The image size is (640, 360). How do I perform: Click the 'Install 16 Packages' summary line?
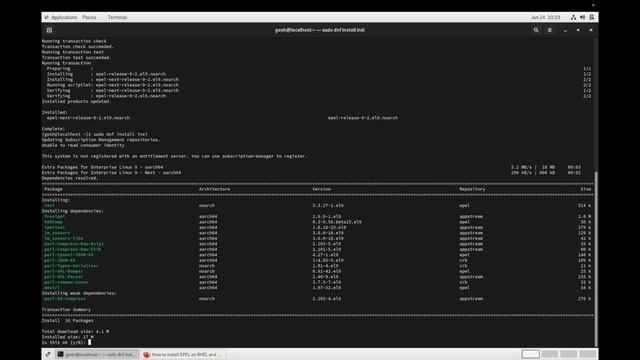tap(67, 320)
